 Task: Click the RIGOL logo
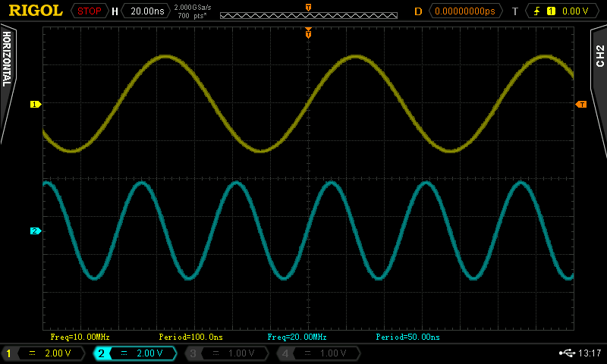tap(36, 11)
